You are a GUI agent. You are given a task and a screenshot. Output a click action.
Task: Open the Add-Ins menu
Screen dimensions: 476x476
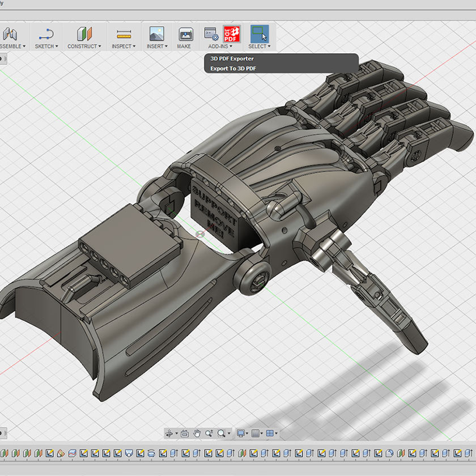[x=220, y=46]
